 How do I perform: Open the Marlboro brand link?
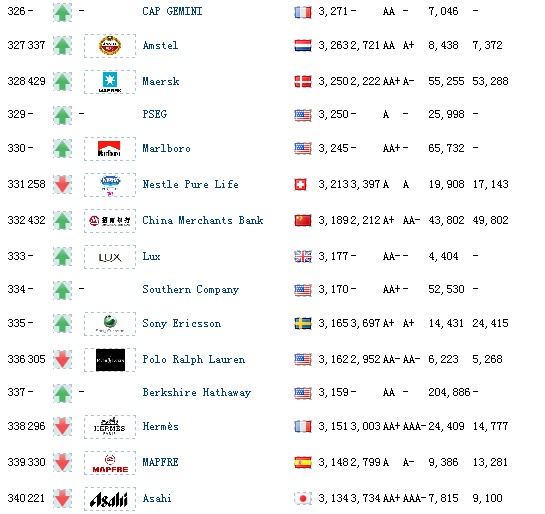point(166,148)
